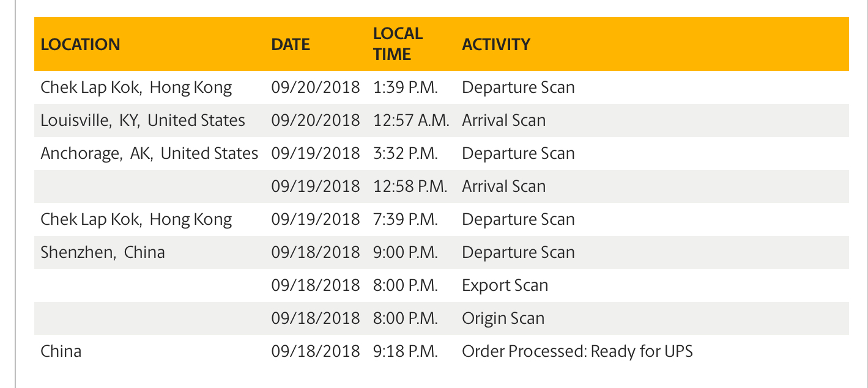Viewport: 868px width, 388px height.
Task: Click the China location in last row
Action: (61, 351)
